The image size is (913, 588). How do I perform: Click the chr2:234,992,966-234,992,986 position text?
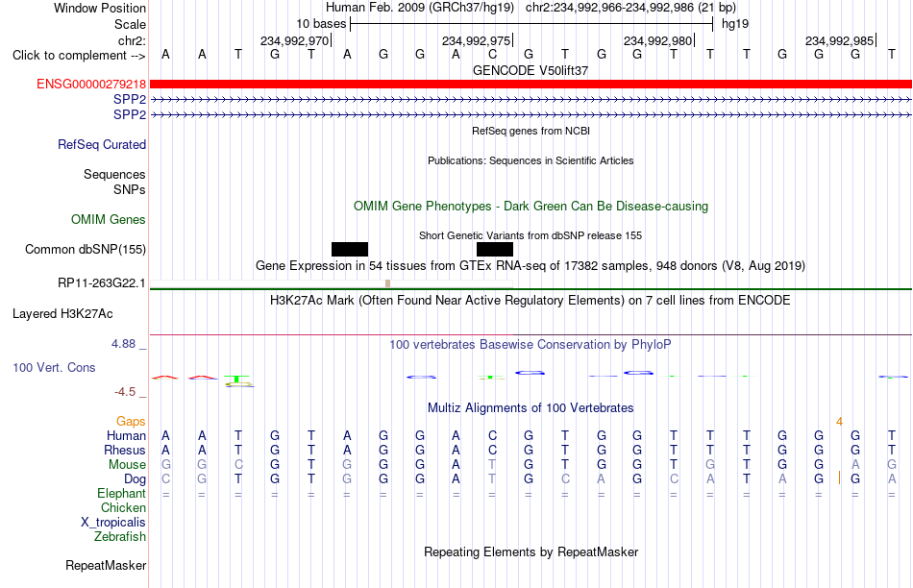pos(630,8)
